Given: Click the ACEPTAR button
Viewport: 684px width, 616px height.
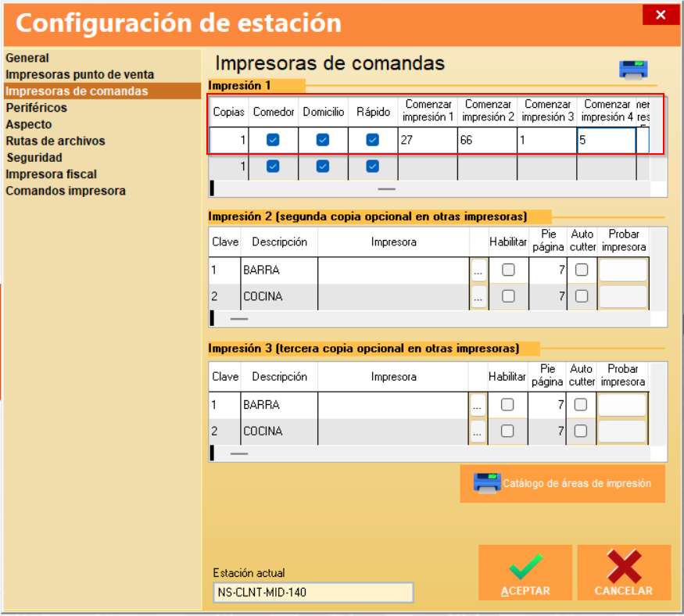Looking at the screenshot, I should point(525,572).
